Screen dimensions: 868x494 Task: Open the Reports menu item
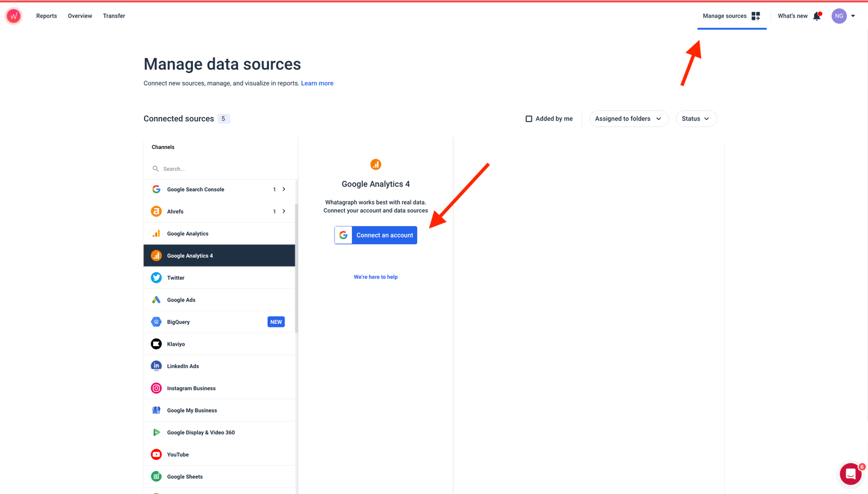tap(46, 16)
